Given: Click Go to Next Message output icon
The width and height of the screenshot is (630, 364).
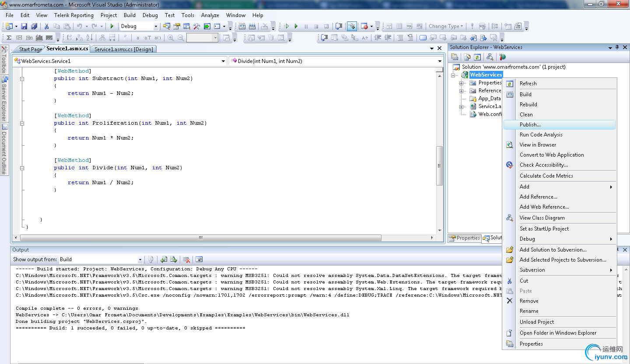Looking at the screenshot, I should coord(174,259).
